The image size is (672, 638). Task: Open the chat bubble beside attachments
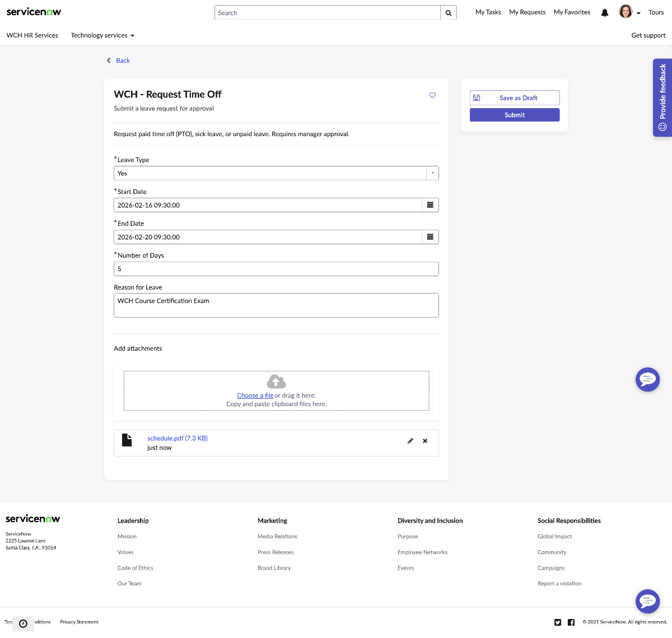(647, 379)
